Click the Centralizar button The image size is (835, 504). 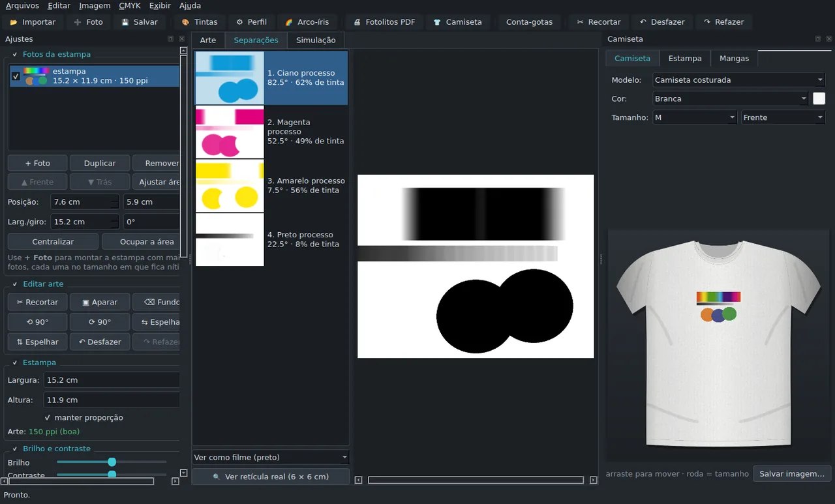[53, 241]
